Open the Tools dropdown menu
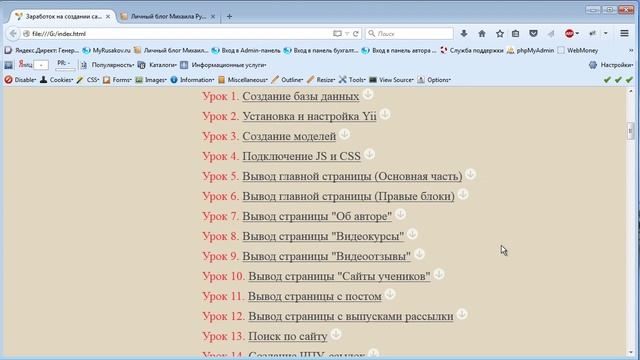Viewport: 640px width, 360px height. click(x=352, y=80)
